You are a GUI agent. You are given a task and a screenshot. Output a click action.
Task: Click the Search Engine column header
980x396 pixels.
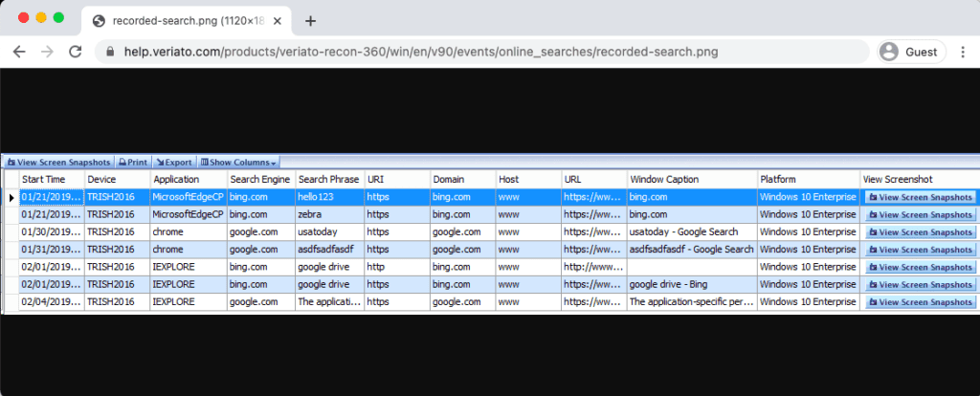[261, 179]
